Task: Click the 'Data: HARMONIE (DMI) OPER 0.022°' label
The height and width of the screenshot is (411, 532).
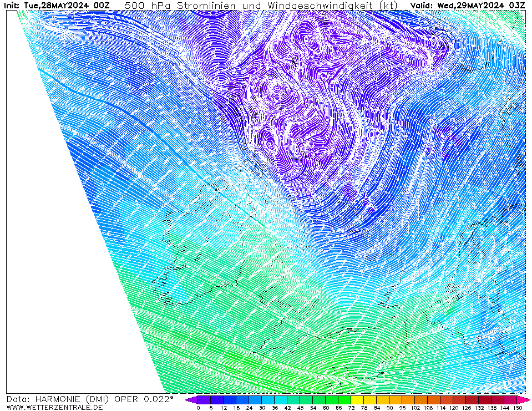Action: click(90, 399)
